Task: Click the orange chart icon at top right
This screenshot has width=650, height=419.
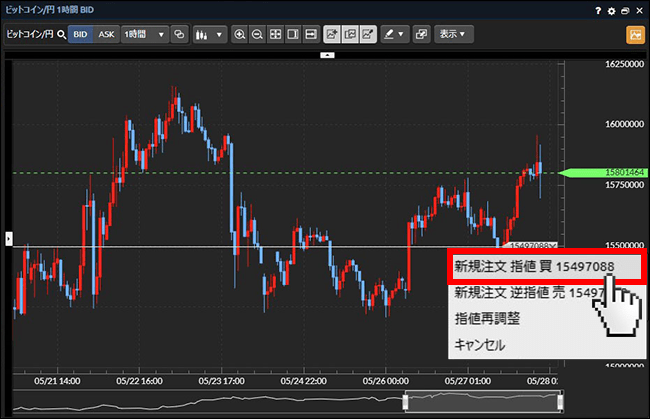Action: pos(634,34)
